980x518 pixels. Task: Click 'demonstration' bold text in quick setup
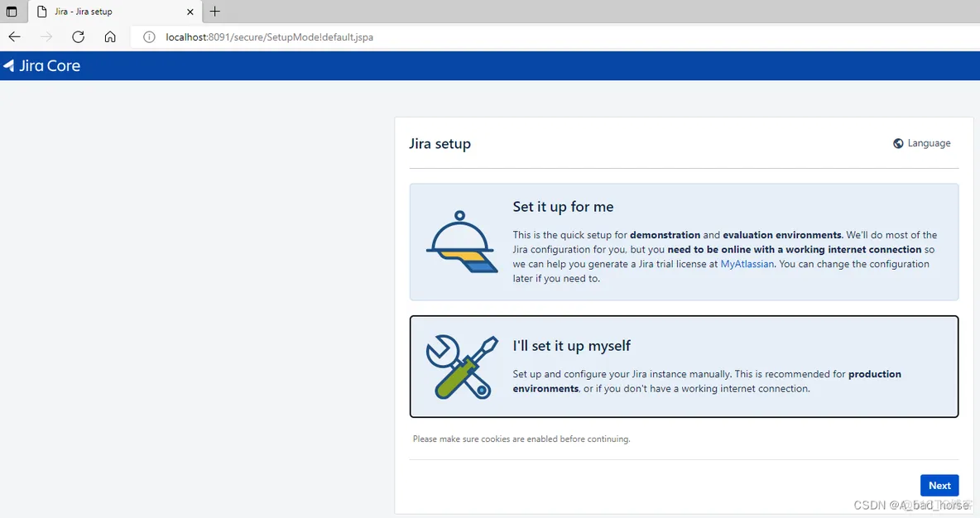tap(665, 235)
